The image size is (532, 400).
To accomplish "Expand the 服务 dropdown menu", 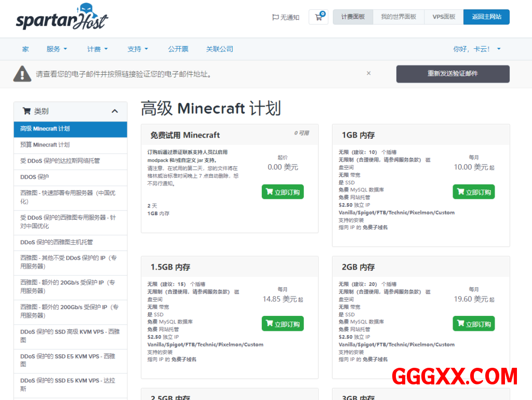I will 57,49.
